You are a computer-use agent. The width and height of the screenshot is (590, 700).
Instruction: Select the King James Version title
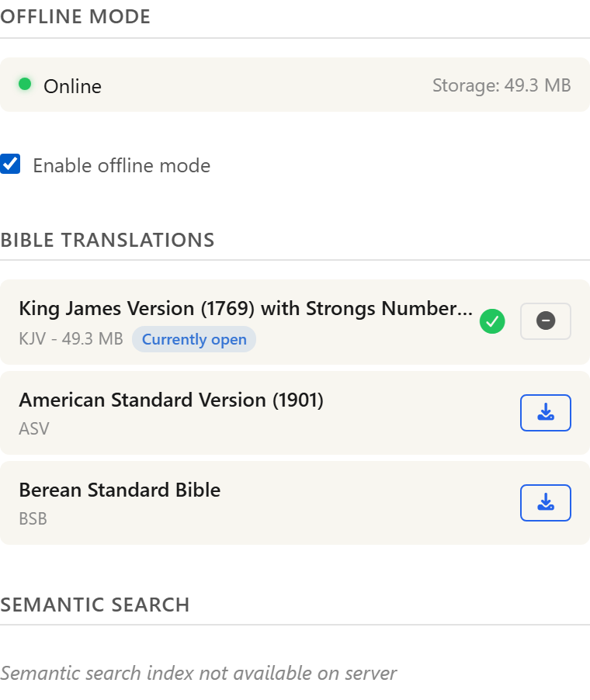coord(245,309)
